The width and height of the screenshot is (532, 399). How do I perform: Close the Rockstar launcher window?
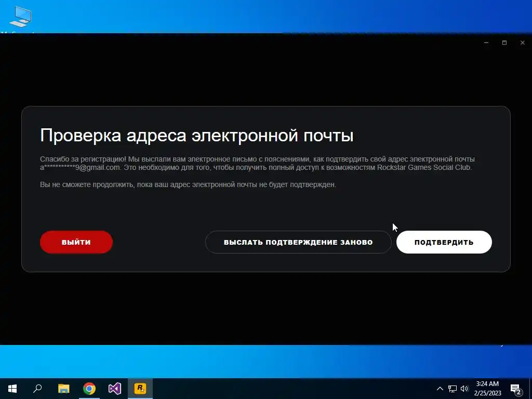(x=523, y=43)
